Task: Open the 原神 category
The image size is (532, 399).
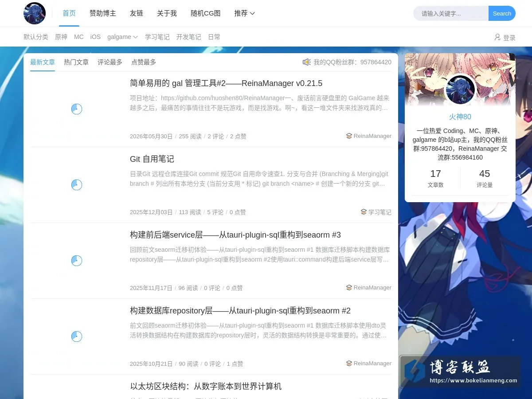Action: (x=61, y=37)
